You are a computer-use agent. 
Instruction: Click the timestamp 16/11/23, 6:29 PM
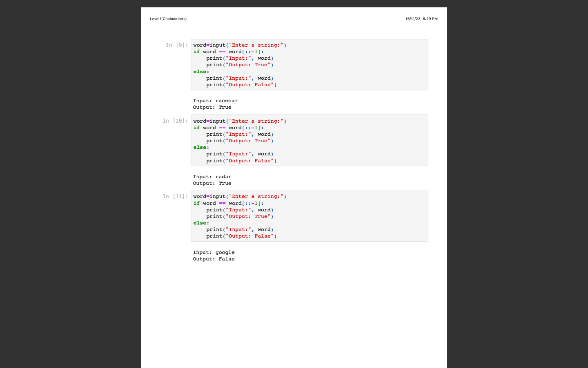(421, 19)
